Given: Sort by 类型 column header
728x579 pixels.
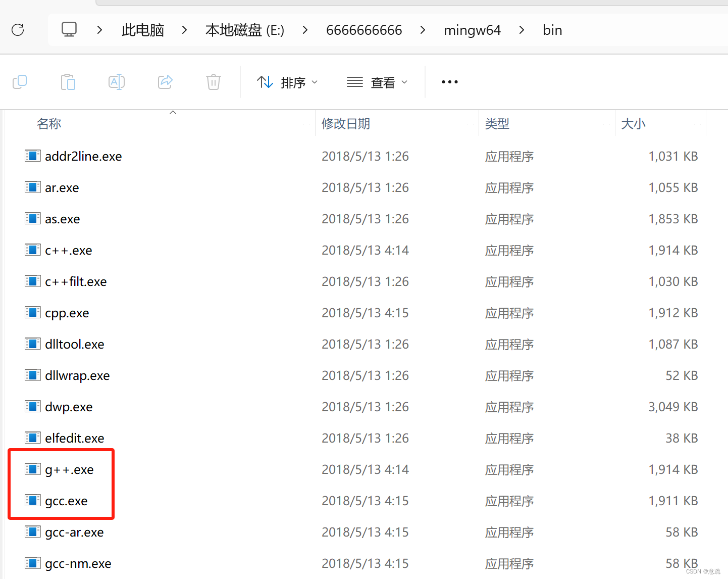Looking at the screenshot, I should pyautogui.click(x=497, y=124).
